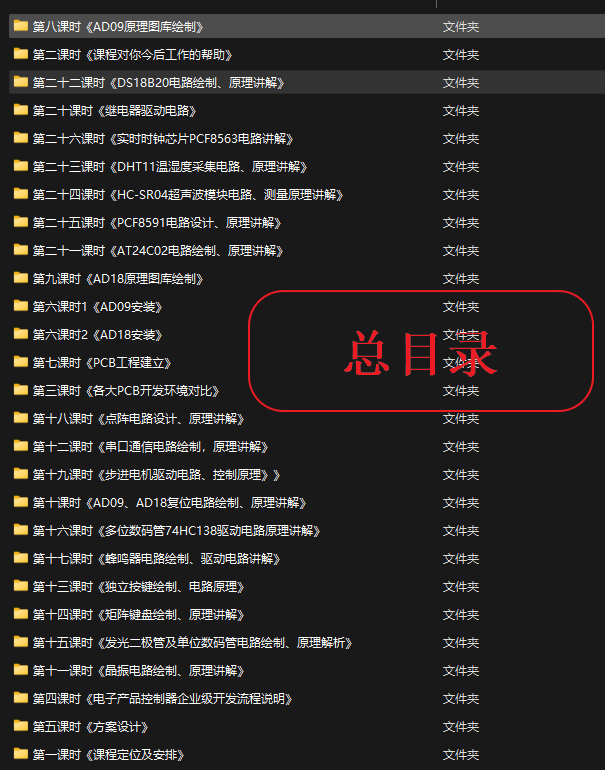This screenshot has width=605, height=770.
Task: Click folder name 第九课时《AD18原理图库绘制》
Action: pyautogui.click(x=118, y=278)
